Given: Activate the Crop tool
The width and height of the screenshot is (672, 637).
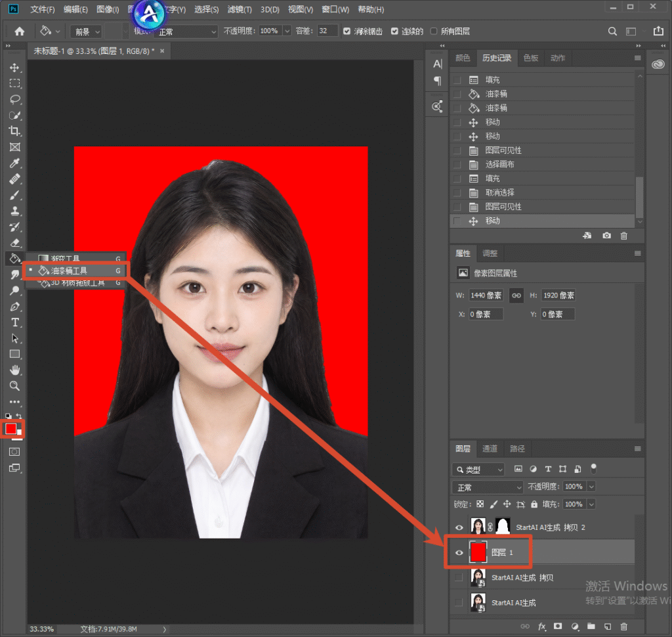Looking at the screenshot, I should point(14,131).
